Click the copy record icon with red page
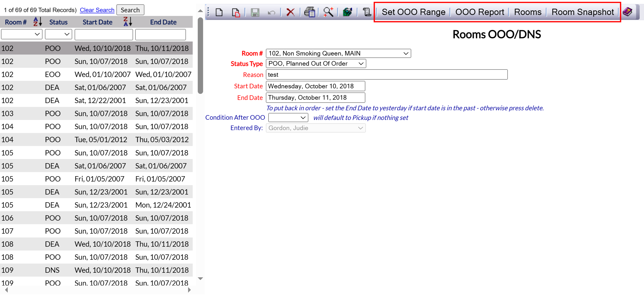 tap(235, 12)
